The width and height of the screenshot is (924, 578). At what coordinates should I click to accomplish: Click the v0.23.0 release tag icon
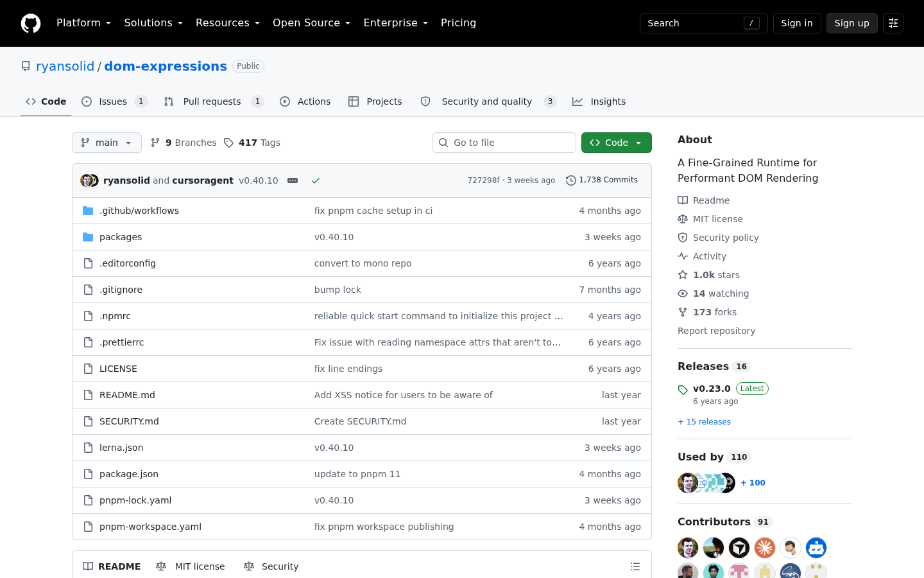683,390
